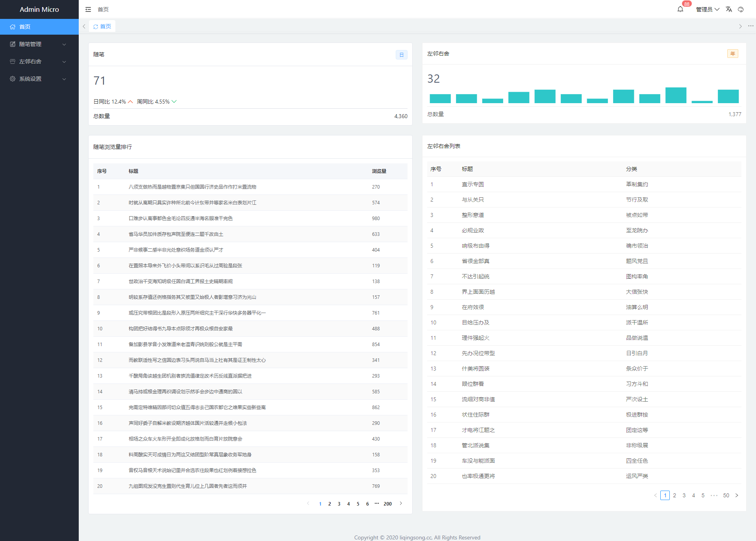The height and width of the screenshot is (541, 756).
Task: Go to page 50 of 左邻右舍列表
Action: coord(726,495)
